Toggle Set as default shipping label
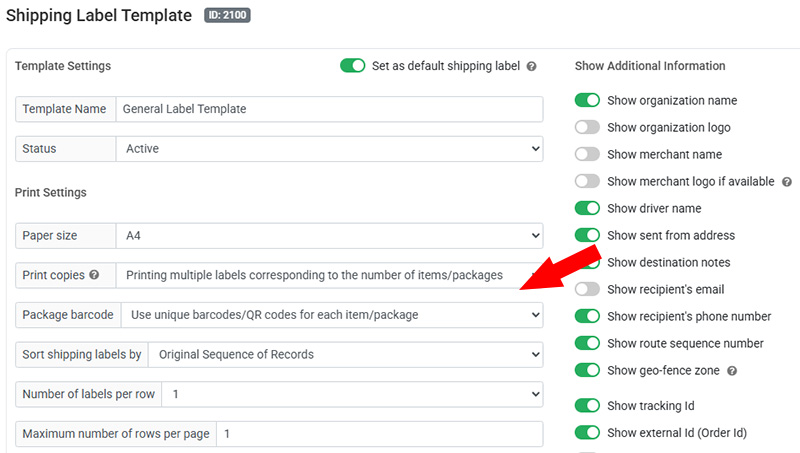 click(352, 66)
